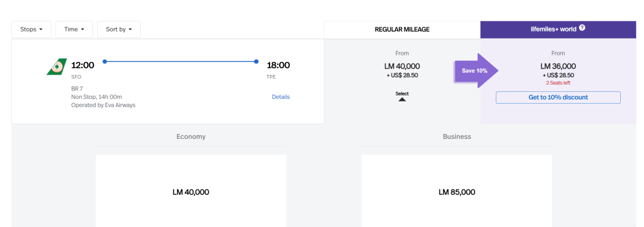Click the lifemiles+ world help question icon
644x227 pixels.
tap(582, 29)
